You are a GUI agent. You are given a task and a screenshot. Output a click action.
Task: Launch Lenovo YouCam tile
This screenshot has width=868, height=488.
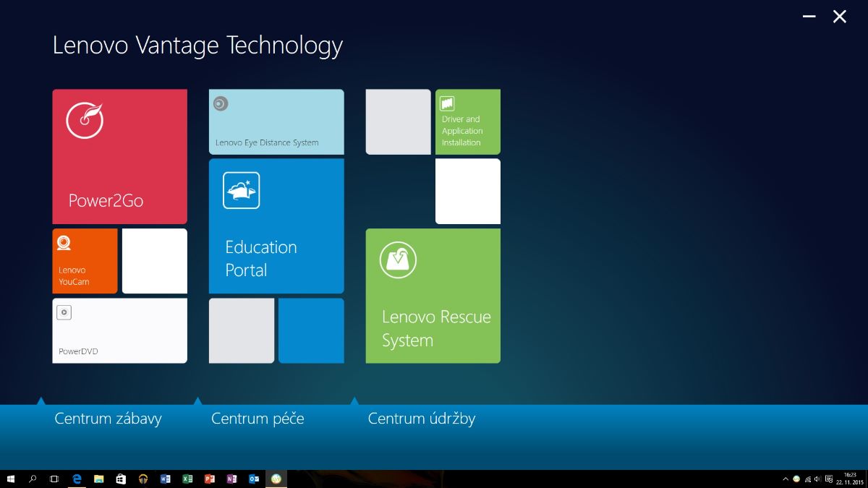click(85, 261)
